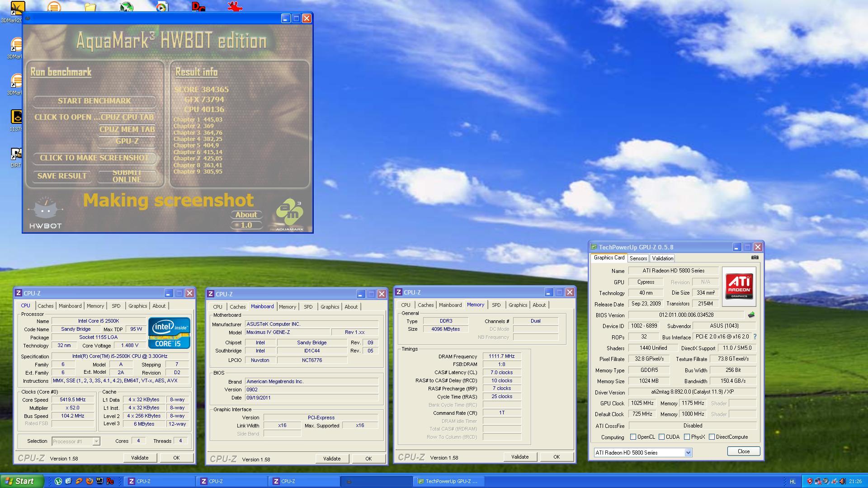
Task: Open the Graphics tab in the Mainboard CPU-Z window
Action: pyautogui.click(x=330, y=307)
